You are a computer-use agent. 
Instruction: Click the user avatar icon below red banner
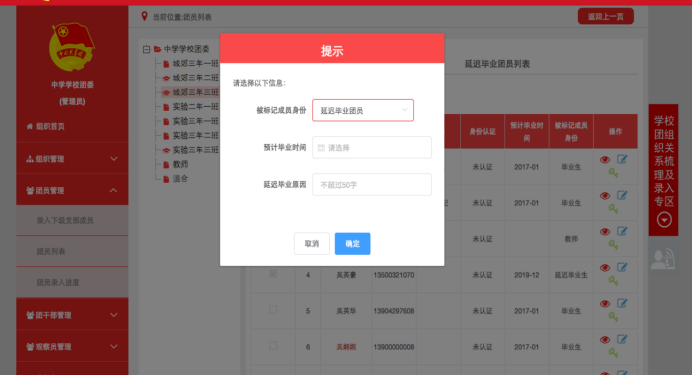click(x=663, y=259)
